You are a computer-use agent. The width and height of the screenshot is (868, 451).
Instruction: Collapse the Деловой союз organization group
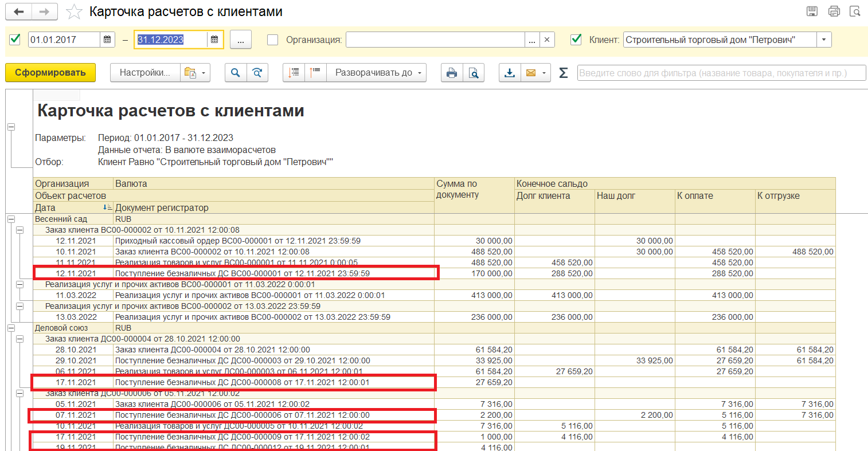11,328
